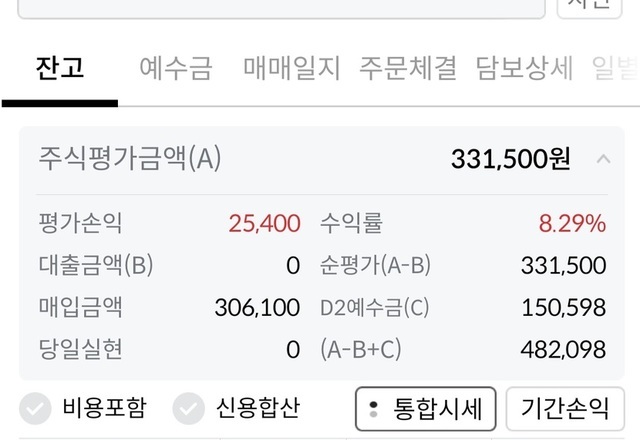Tap the 주식평가금액(A) header label
This screenshot has width=640, height=440.
130,158
